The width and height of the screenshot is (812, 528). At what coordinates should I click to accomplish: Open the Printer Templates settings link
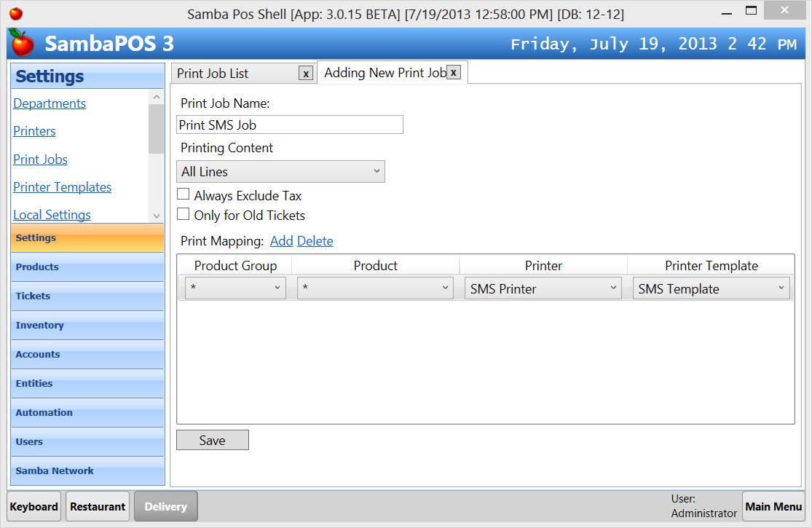[x=62, y=186]
